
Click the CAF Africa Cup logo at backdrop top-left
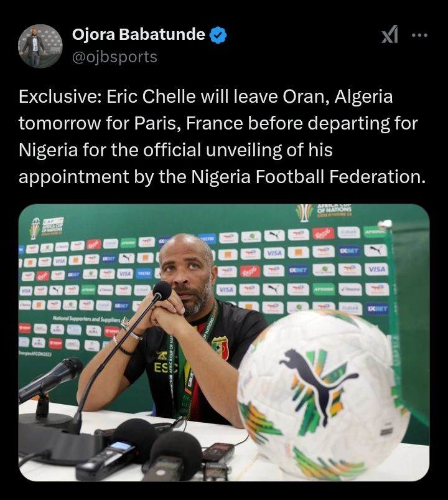46,227
